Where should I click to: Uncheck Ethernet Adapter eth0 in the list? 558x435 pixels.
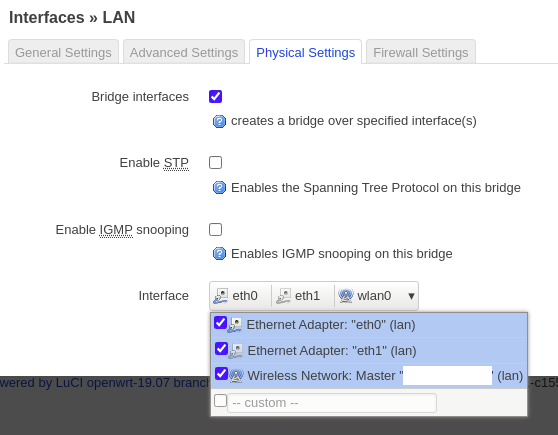tap(220, 323)
